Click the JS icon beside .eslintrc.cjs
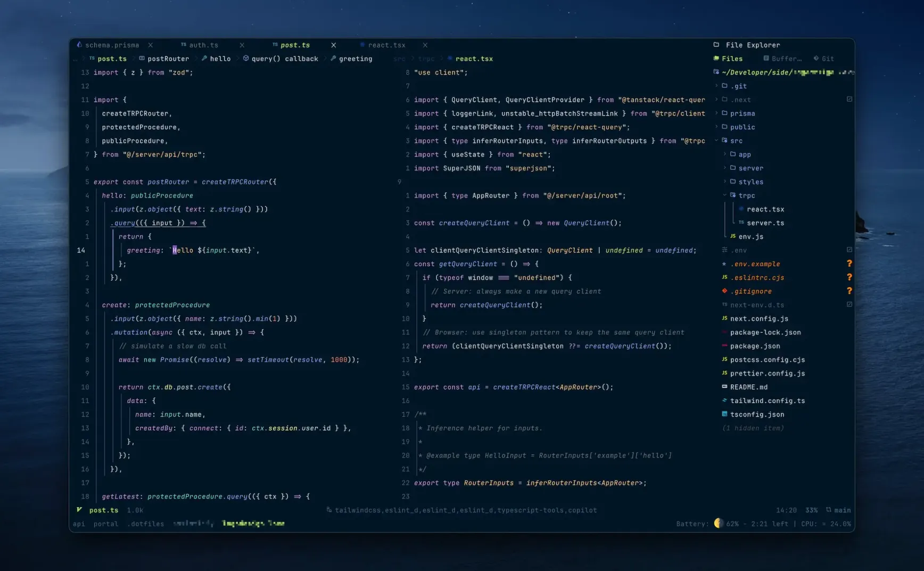 point(724,278)
